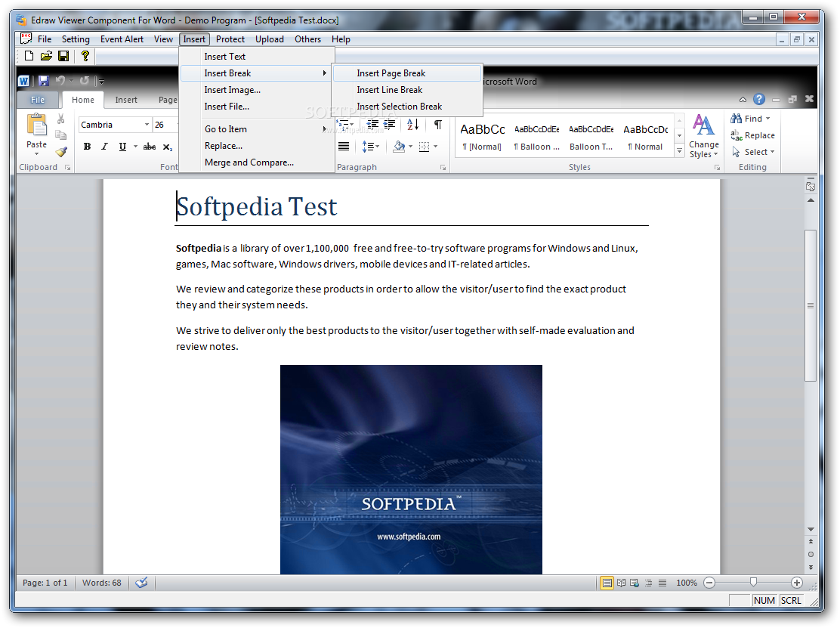Open the Change Styles dropdown
The image size is (840, 628).
tap(704, 136)
